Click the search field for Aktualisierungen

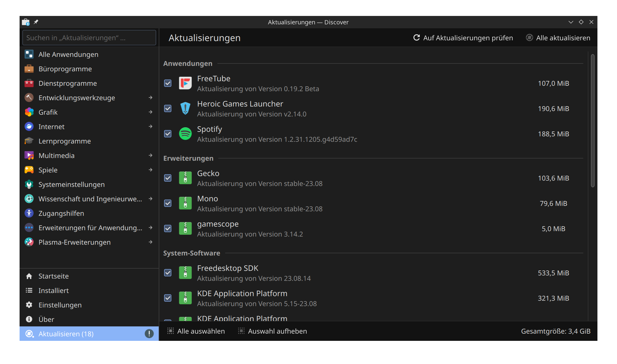[x=89, y=38]
